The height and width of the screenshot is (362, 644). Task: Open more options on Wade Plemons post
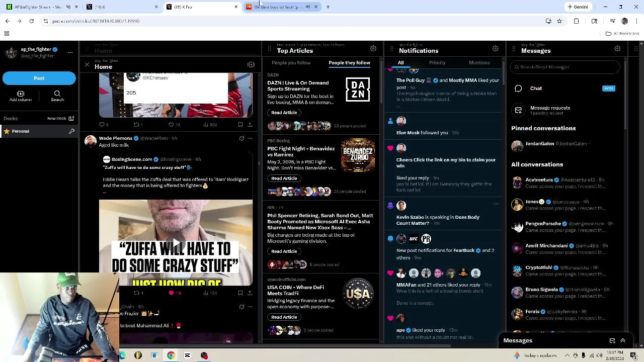[x=250, y=138]
